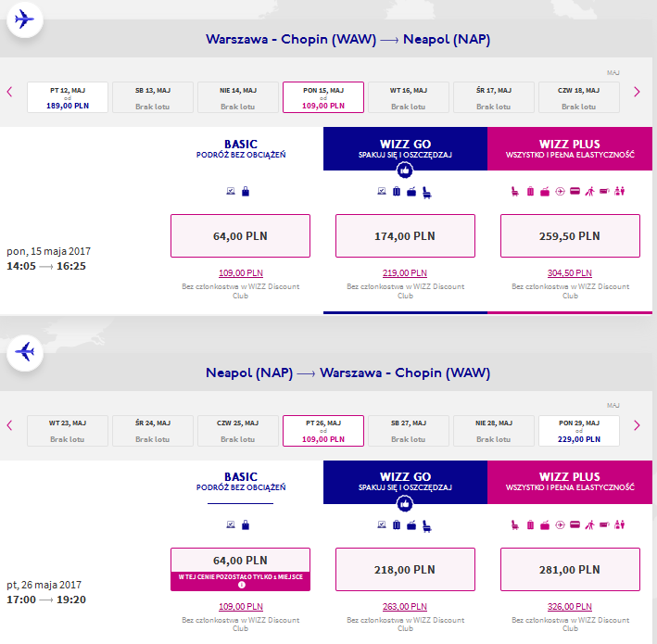Click the 263,00 PLN non-member price link
The height and width of the screenshot is (644, 657).
(405, 606)
